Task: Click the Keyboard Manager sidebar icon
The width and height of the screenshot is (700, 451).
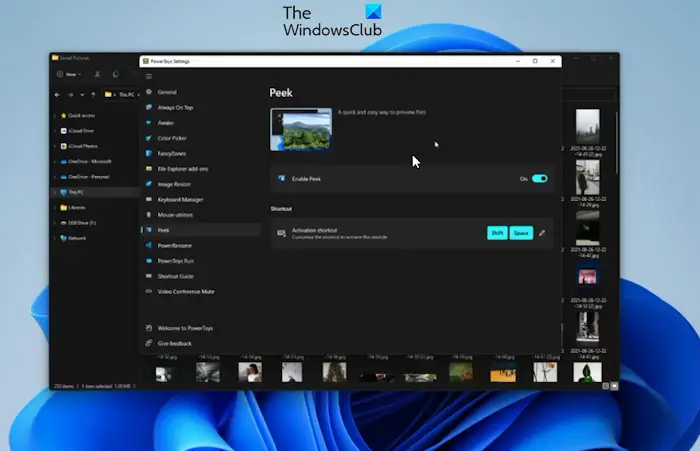Action: coord(149,199)
